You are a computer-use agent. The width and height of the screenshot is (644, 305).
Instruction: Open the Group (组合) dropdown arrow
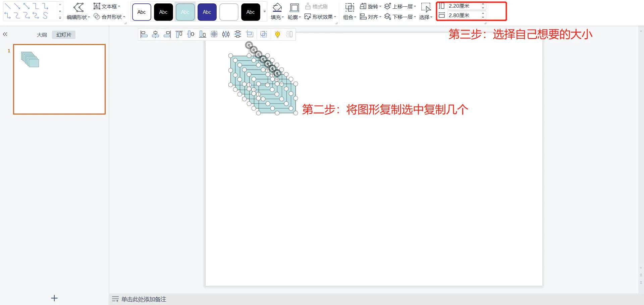click(355, 17)
